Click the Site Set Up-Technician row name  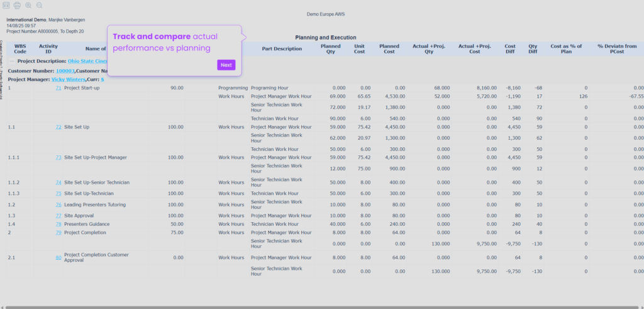[x=89, y=194]
